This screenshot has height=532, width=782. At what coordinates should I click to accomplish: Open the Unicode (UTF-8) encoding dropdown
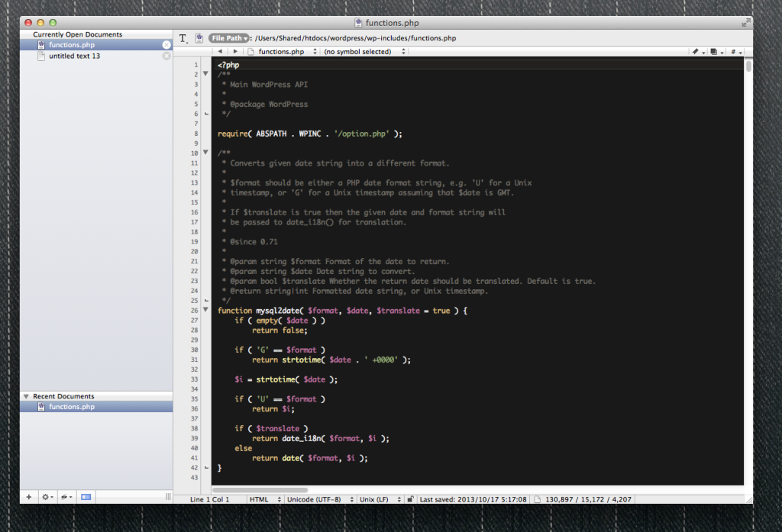(318, 499)
